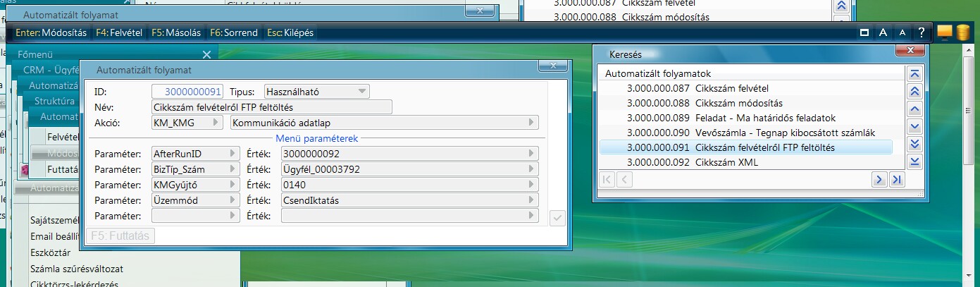Click F4: Felvétel in the toolbar
The height and width of the screenshot is (287, 980).
pyautogui.click(x=119, y=32)
